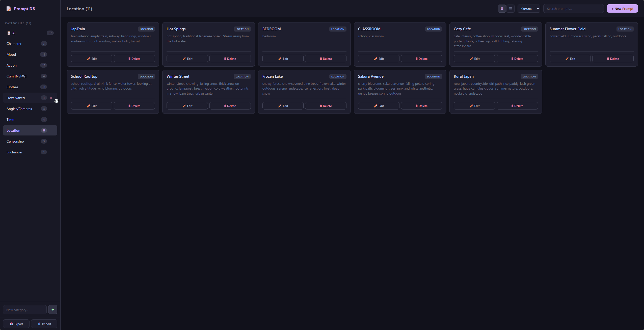Open the Enchancer category

(30, 152)
